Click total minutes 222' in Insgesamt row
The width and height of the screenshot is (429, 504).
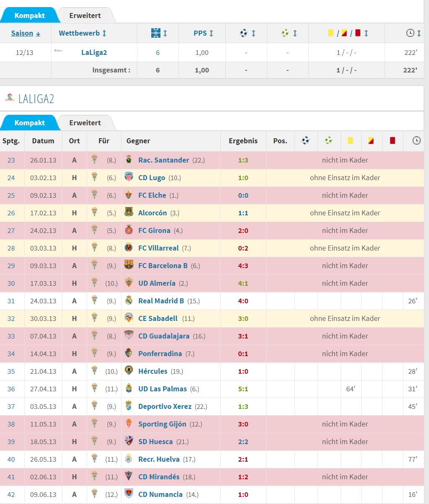410,70
